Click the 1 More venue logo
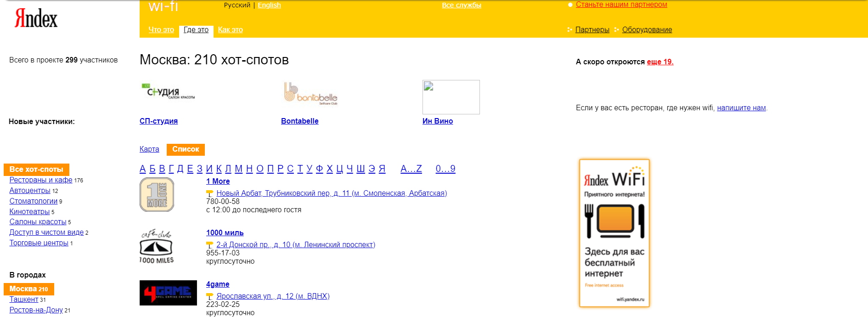The image size is (868, 317). [157, 195]
